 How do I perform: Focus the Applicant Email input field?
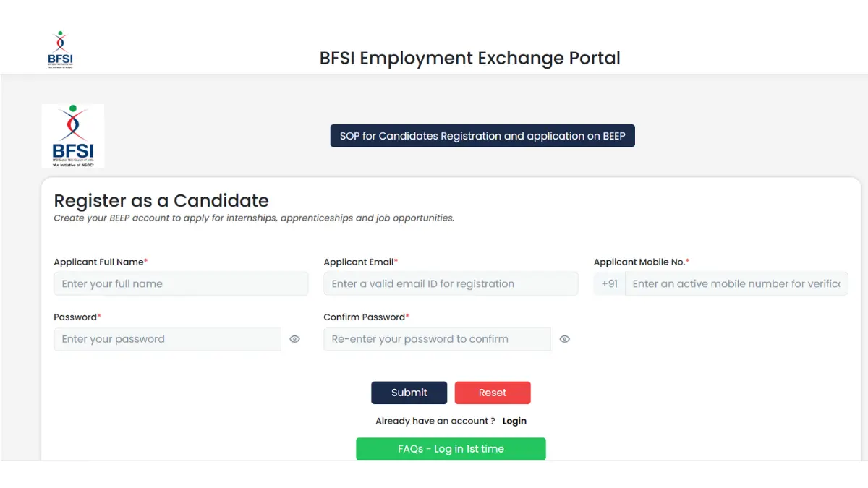451,283
